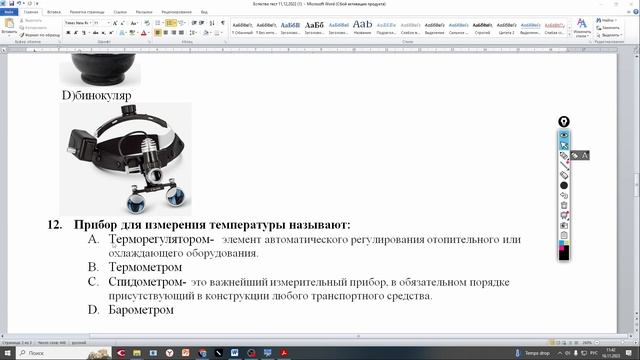Choose the text 'A' option in pen flyout

tap(584, 156)
